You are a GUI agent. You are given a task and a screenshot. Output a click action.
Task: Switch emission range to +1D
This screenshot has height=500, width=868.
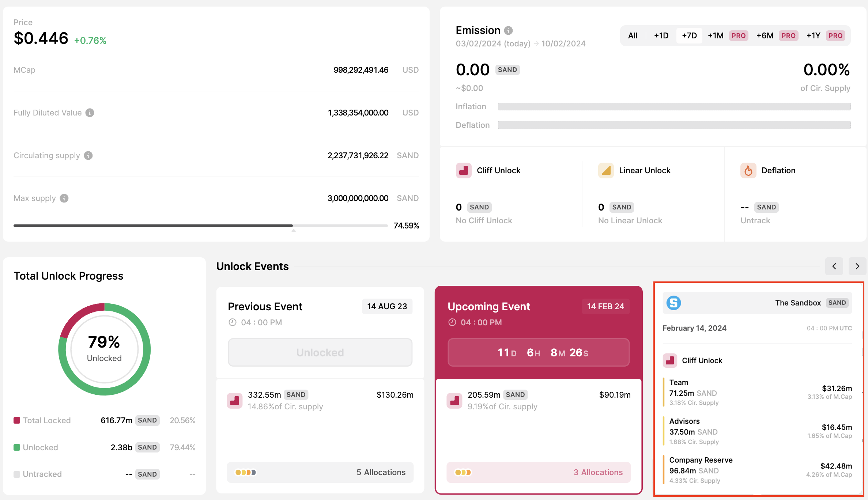pos(661,35)
